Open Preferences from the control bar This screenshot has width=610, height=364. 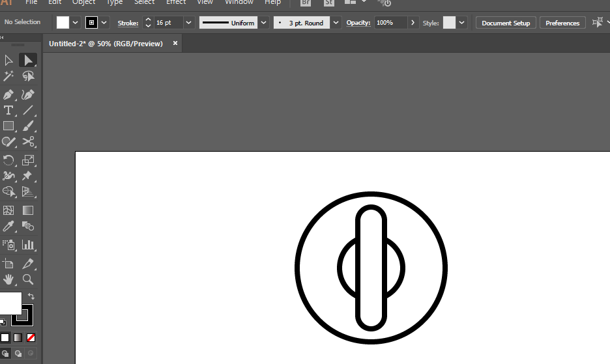562,23
